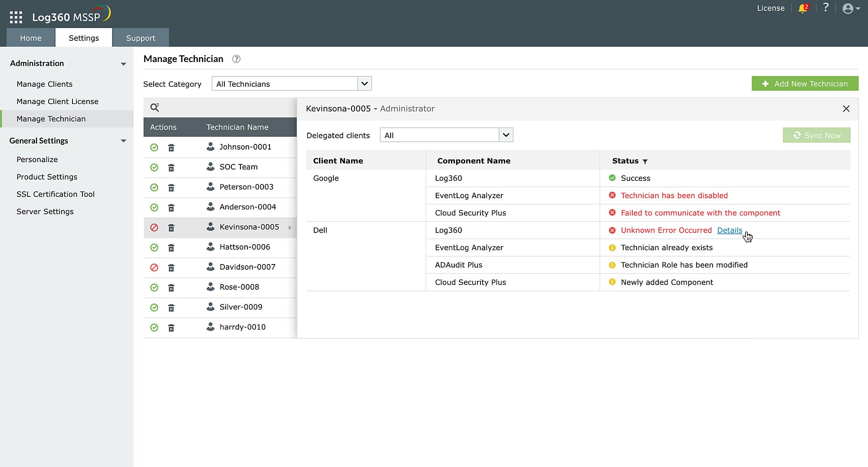This screenshot has height=467, width=868.
Task: Open the Select Category dropdown
Action: coord(292,84)
